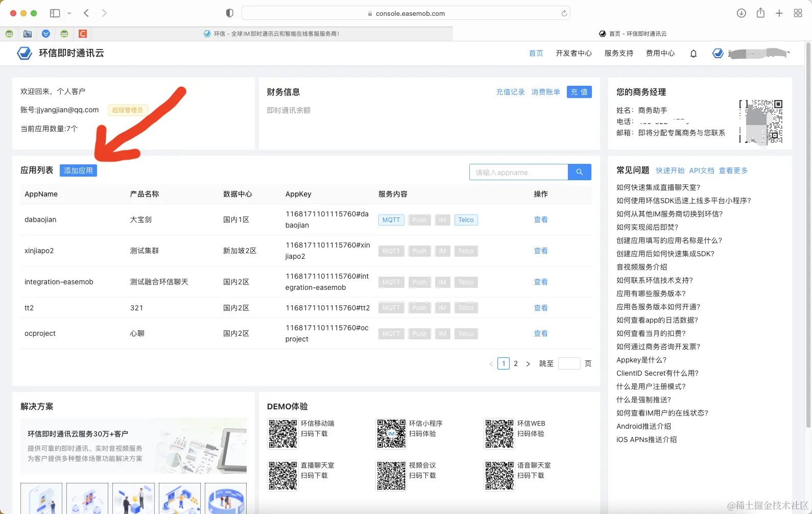Image resolution: width=812 pixels, height=514 pixels.
Task: Go back with the Safari back arrow
Action: point(86,13)
